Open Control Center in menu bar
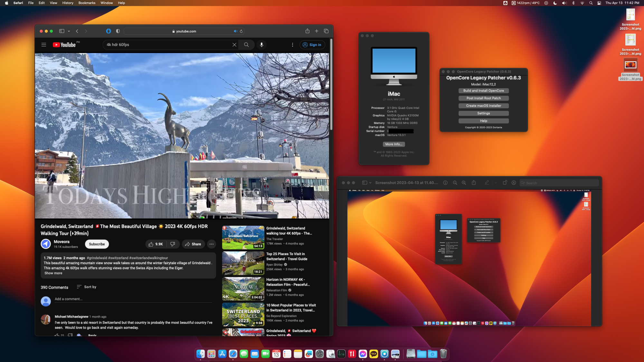 tap(599, 3)
